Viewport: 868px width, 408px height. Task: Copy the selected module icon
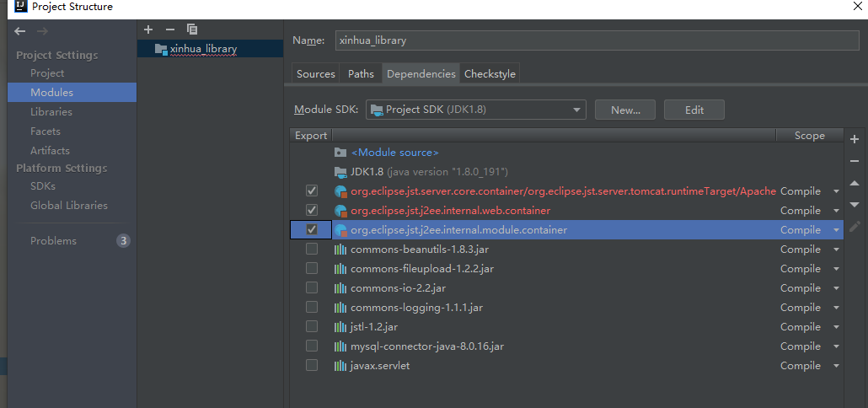point(192,30)
